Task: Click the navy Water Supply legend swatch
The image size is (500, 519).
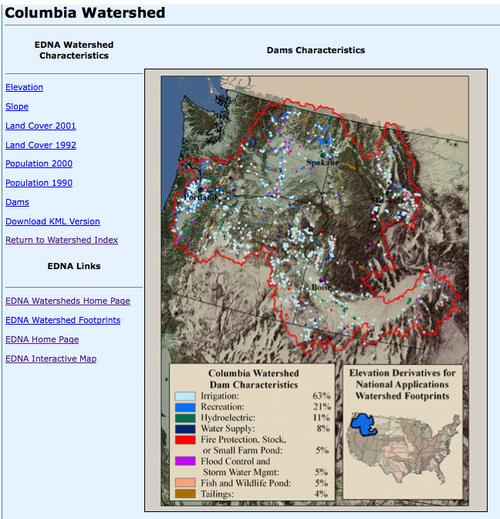Action: point(185,429)
